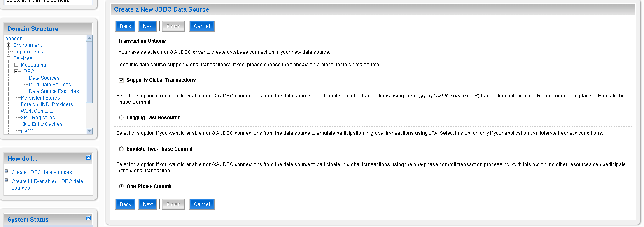644x227 pixels.
Task: Select the One-Phase Commit radio button
Action: coord(121,186)
